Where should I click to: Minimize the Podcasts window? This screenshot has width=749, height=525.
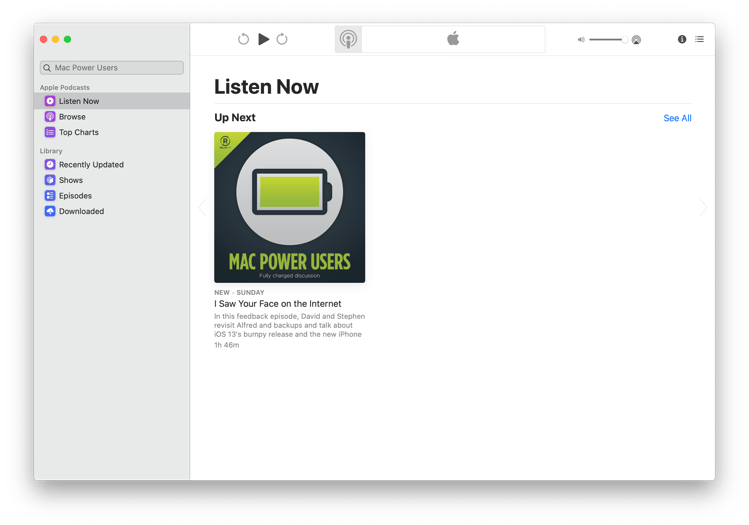coord(55,39)
